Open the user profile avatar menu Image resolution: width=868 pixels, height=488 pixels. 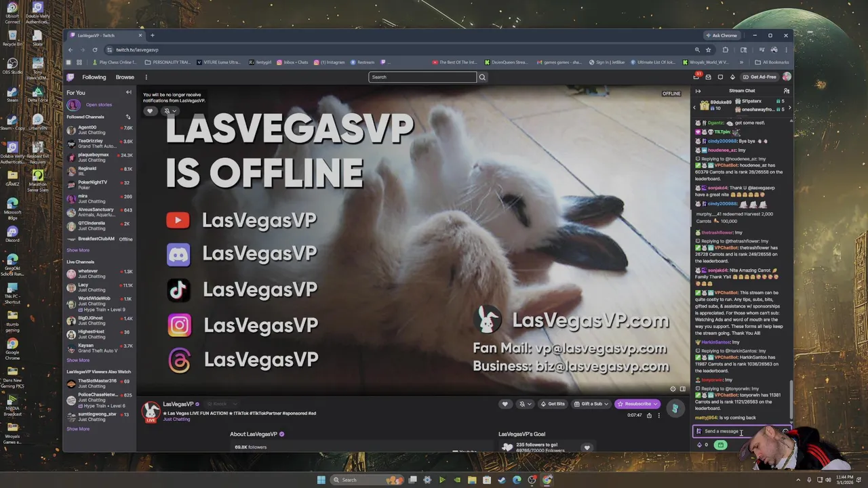click(x=787, y=77)
